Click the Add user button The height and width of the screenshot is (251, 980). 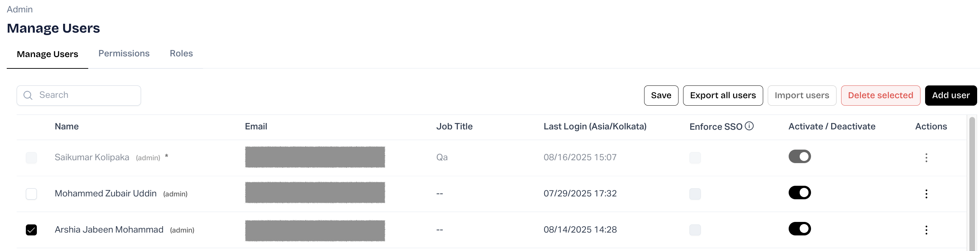click(x=950, y=95)
